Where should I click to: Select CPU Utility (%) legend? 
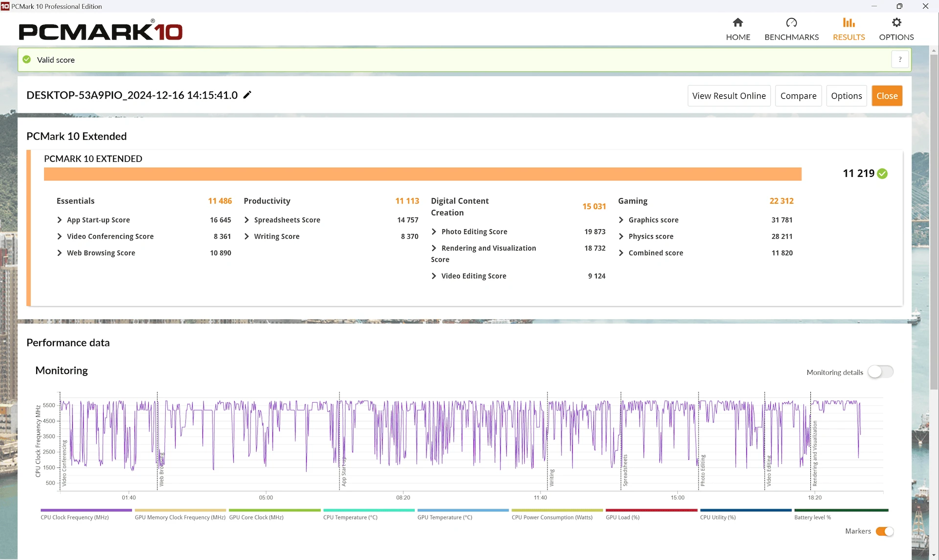[x=745, y=514]
